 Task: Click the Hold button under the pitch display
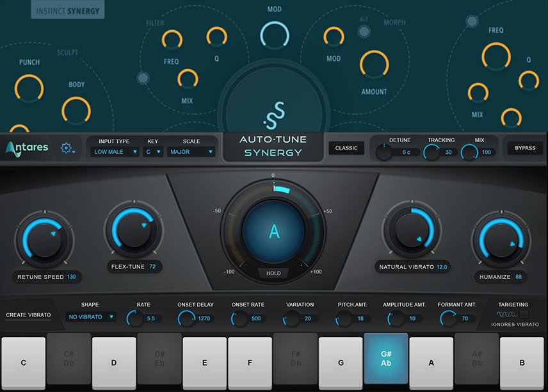click(x=273, y=273)
